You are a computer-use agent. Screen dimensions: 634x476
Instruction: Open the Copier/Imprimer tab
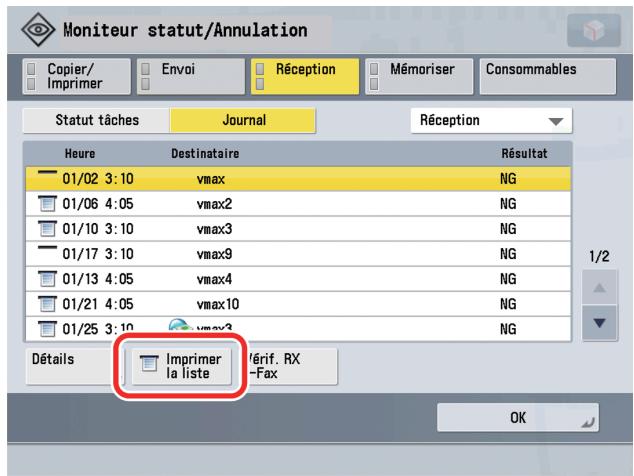pyautogui.click(x=77, y=76)
